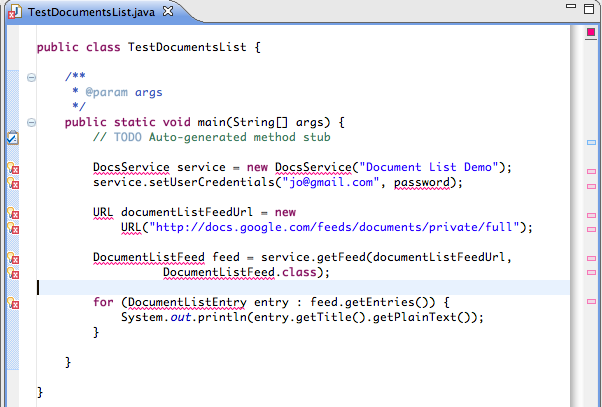Click the error marker beside DocumentListFeed.class line
This screenshot has height=407, width=602.
(12, 272)
